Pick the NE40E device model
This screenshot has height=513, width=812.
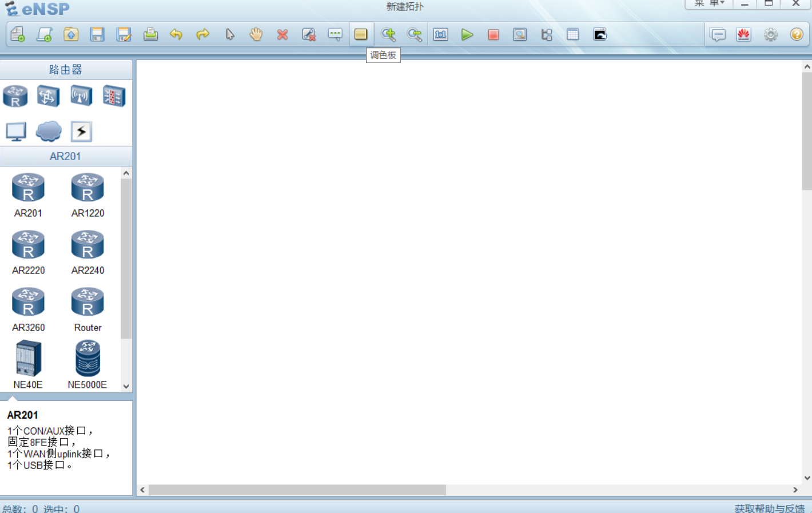pyautogui.click(x=28, y=365)
